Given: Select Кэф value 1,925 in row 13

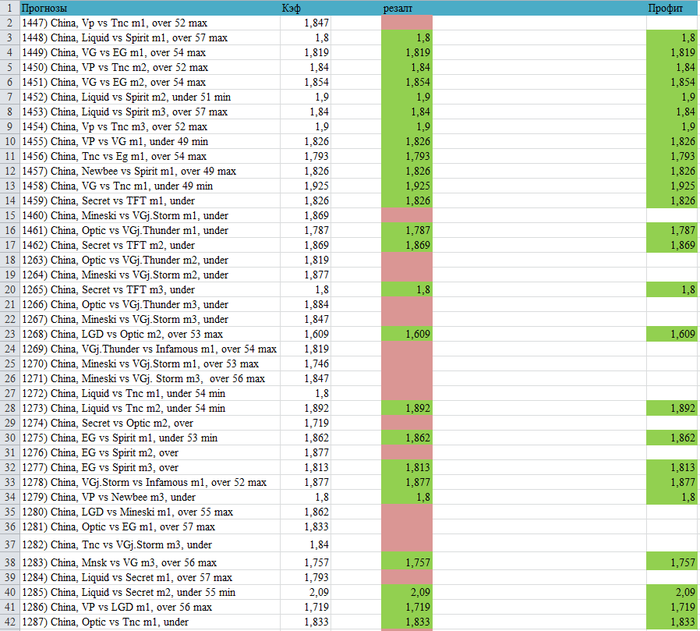Looking at the screenshot, I should pos(305,186).
